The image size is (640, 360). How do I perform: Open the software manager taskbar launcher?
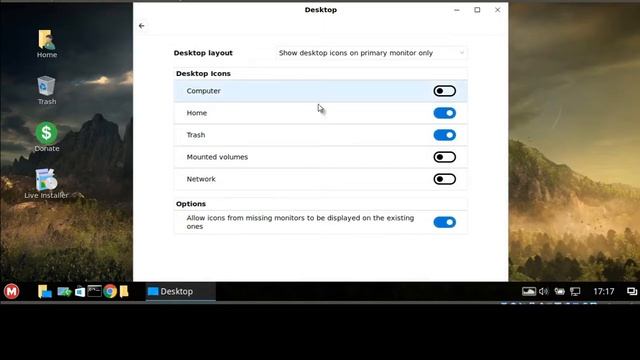[x=64, y=291]
